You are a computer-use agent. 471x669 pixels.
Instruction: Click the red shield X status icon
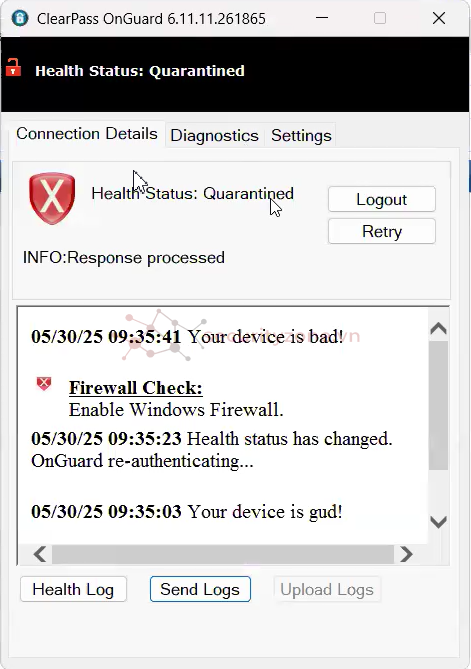(52, 198)
